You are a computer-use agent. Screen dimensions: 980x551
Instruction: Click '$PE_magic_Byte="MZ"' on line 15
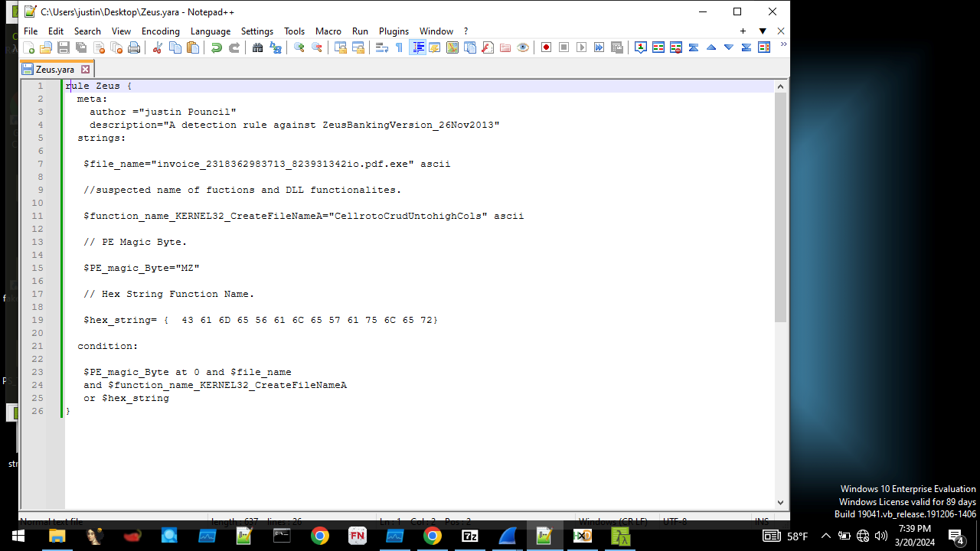142,268
